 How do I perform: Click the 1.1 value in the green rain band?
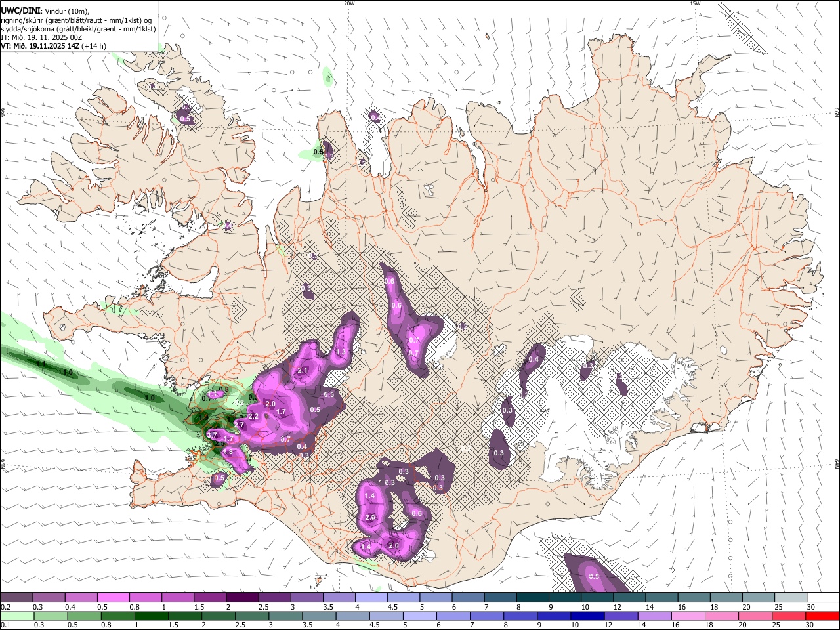pos(41,364)
